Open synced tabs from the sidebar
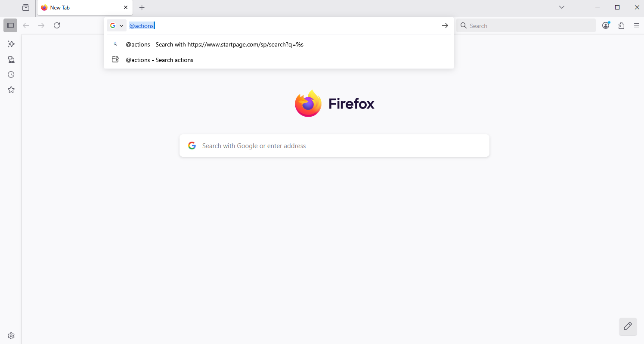Image resolution: width=644 pixels, height=344 pixels. (11, 59)
